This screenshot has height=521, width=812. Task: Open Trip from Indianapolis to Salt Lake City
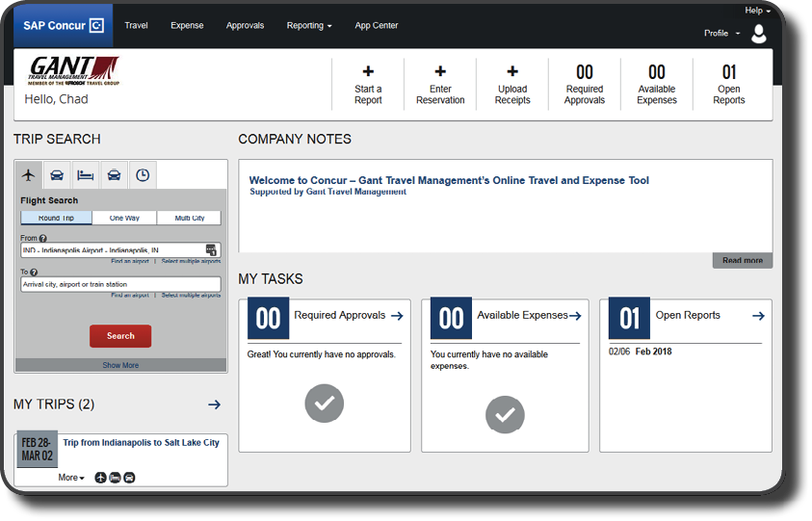coord(142,443)
